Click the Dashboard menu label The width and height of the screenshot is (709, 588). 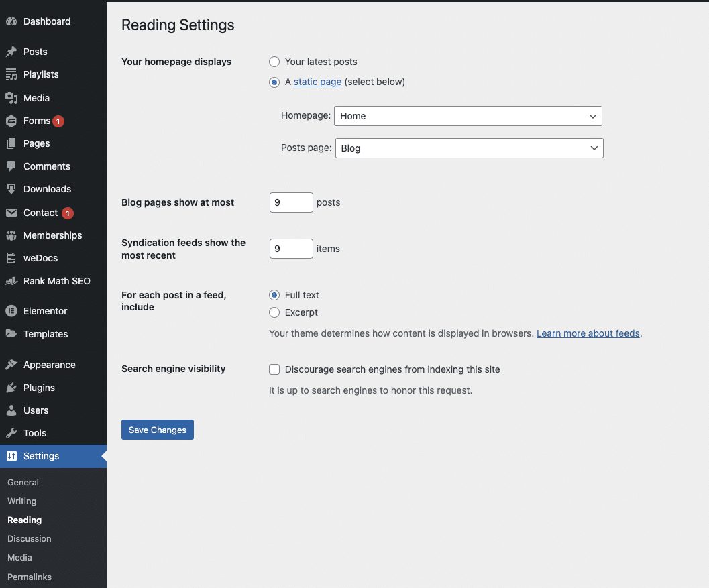[x=47, y=21]
